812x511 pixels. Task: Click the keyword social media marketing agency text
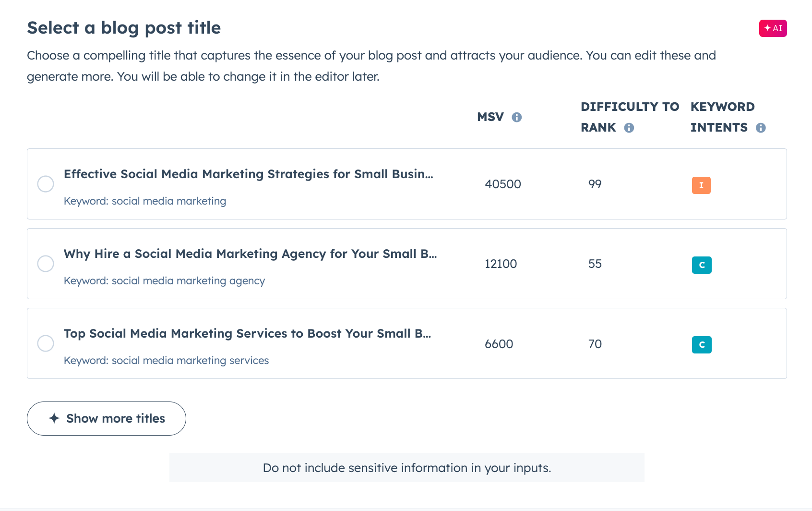164,280
